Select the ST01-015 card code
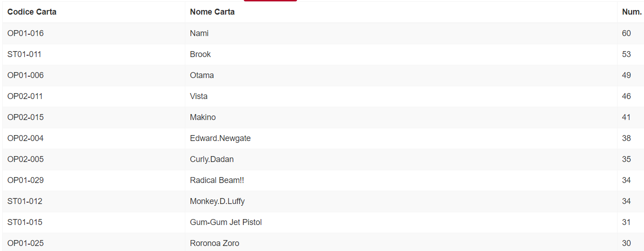644x251 pixels. coord(25,222)
